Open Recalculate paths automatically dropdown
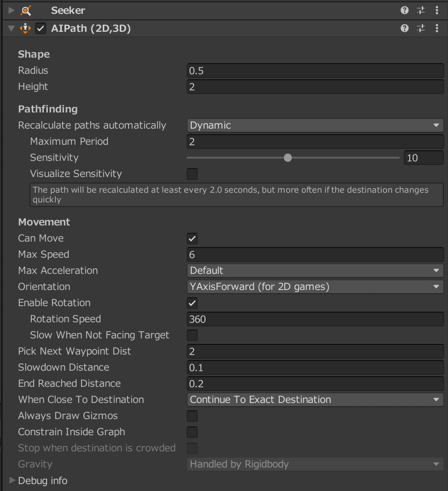Image resolution: width=448 pixels, height=491 pixels. coord(315,125)
